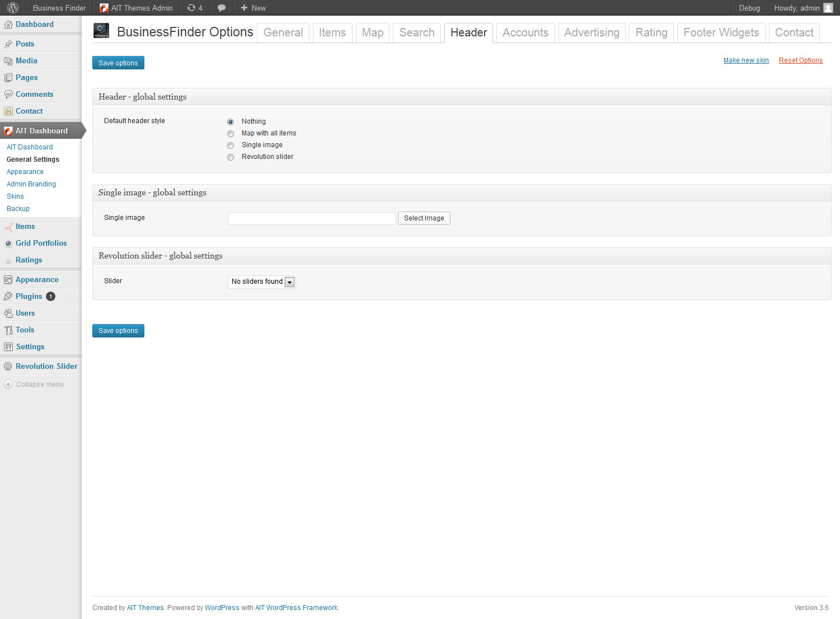Image resolution: width=840 pixels, height=619 pixels.
Task: Click the Media icon in sidebar
Action: (x=8, y=60)
